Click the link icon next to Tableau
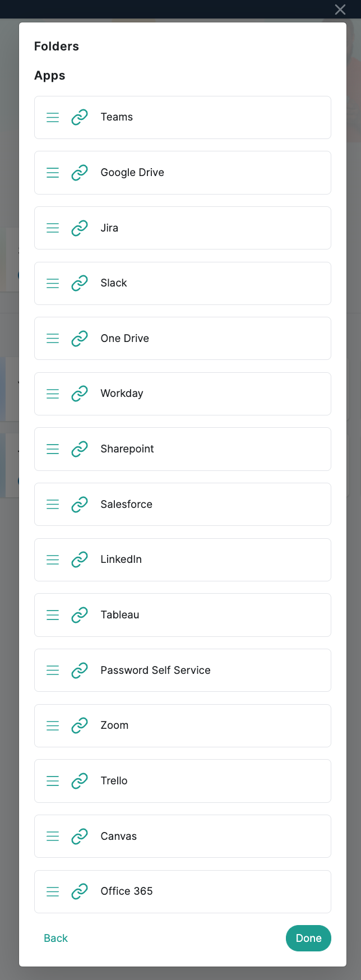Image resolution: width=361 pixels, height=980 pixels. pyautogui.click(x=80, y=615)
